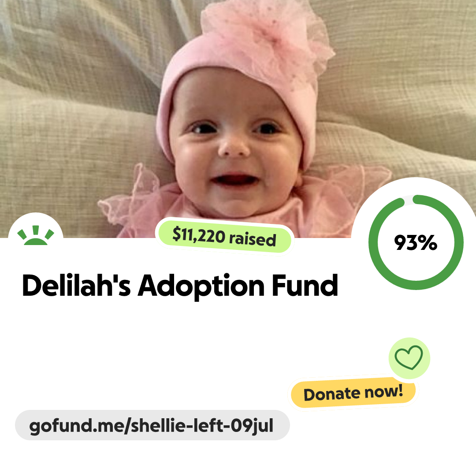Open the gofund.me/shellie-left-09jul link
This screenshot has width=476, height=476.
pos(152,425)
